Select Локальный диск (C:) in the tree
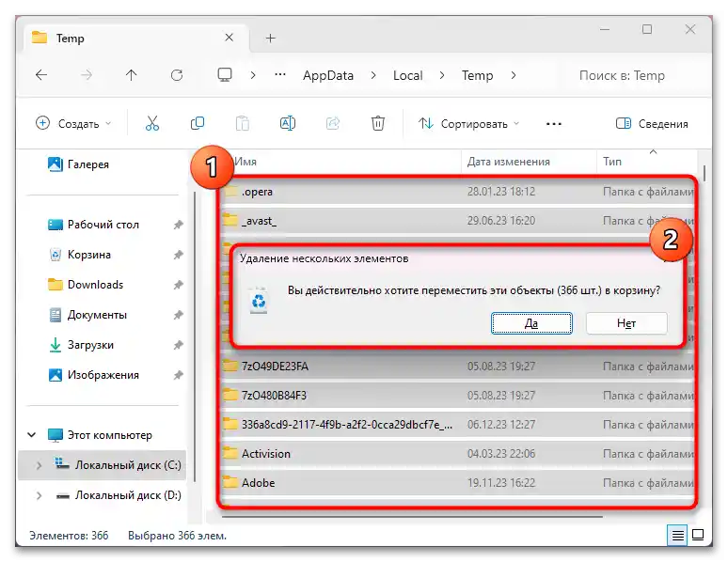The height and width of the screenshot is (562, 728). [102, 465]
